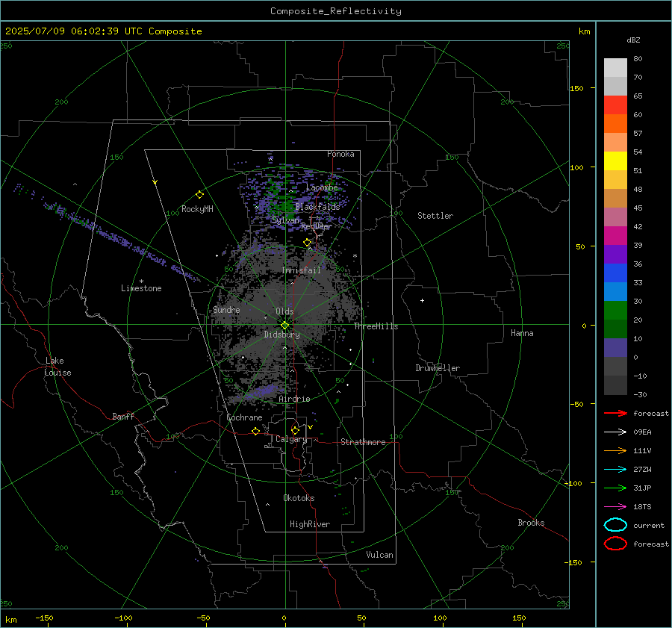The width and height of the screenshot is (672, 628).
Task: Click the Blackfalds label on the map
Action: [x=317, y=207]
